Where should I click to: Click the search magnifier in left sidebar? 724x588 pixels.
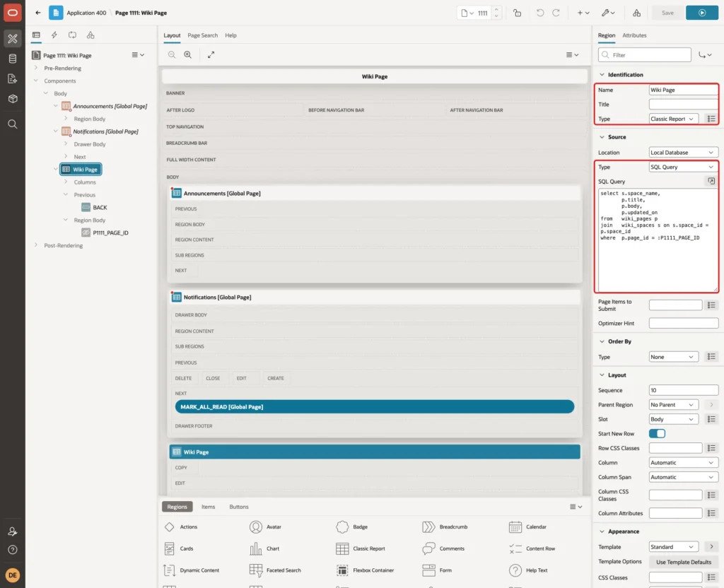(x=13, y=124)
